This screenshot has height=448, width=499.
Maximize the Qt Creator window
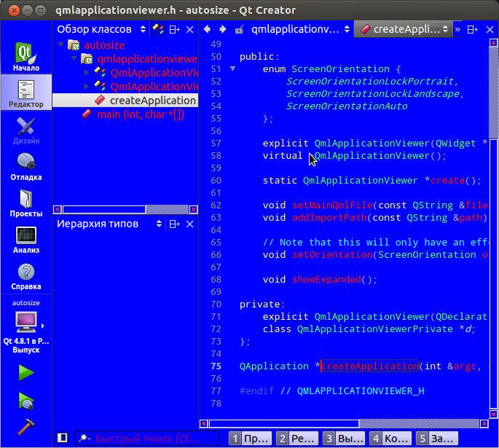coord(40,10)
